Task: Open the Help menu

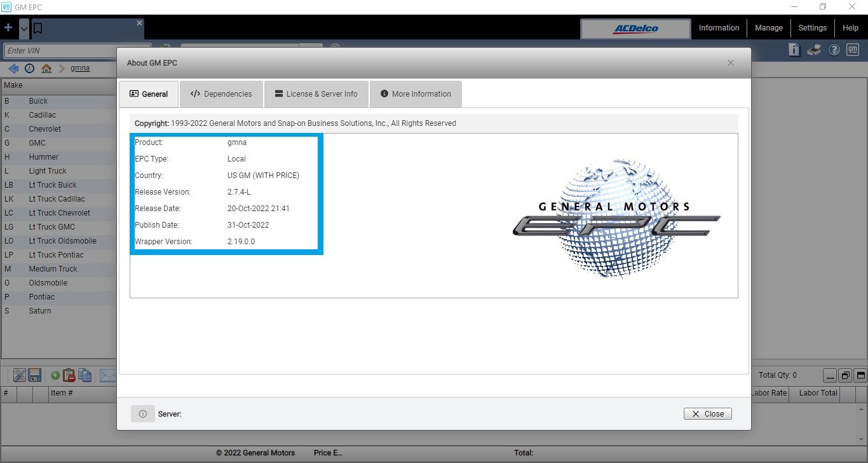Action: (x=850, y=28)
